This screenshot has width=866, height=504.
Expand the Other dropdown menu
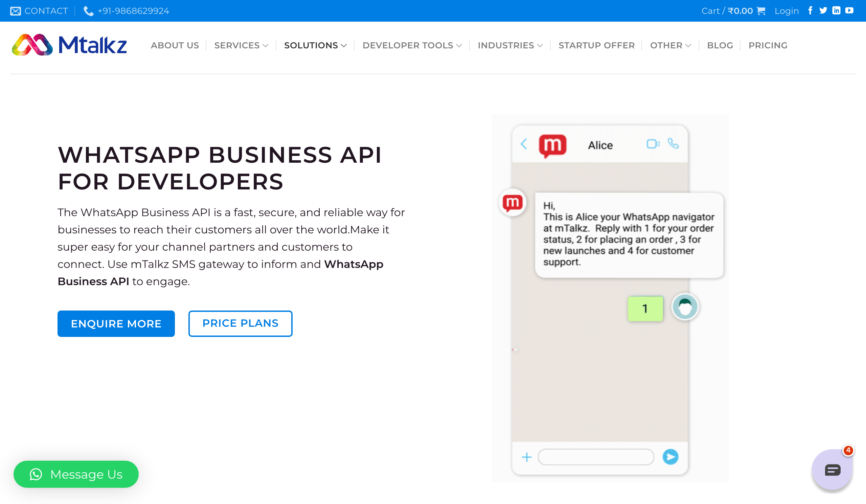coord(670,45)
